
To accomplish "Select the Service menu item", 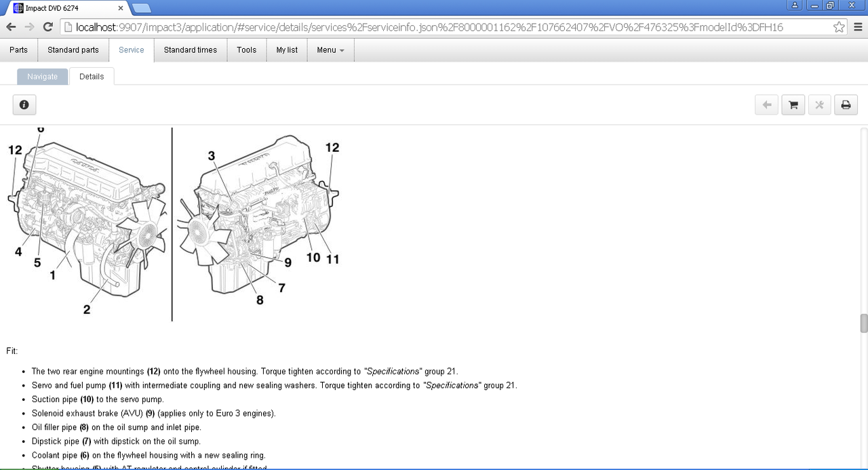I will point(132,50).
